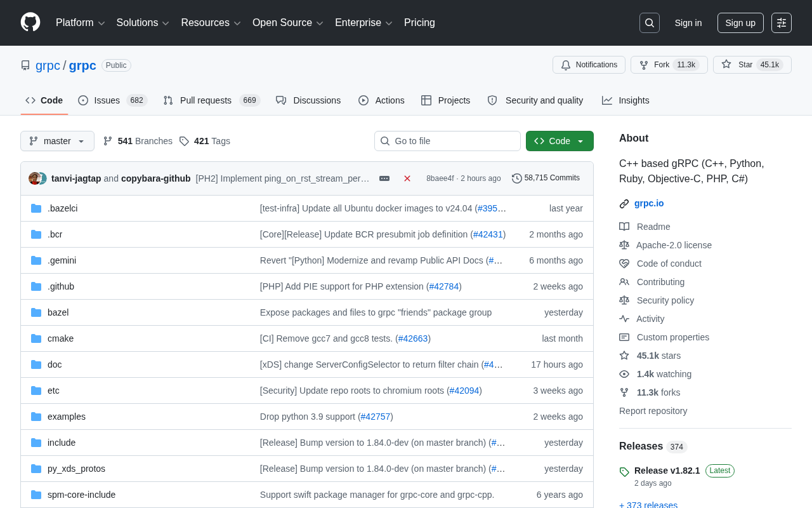Focus the Go to file field
This screenshot has width=812, height=508.
click(x=447, y=141)
